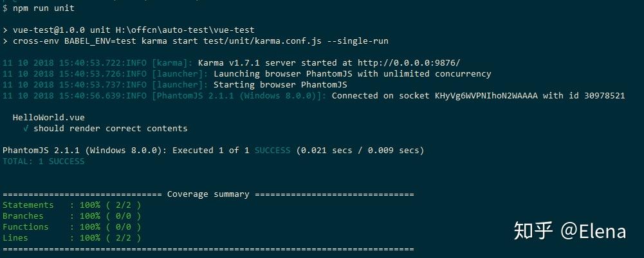This screenshot has width=644, height=258.
Task: Click the "should render correct contents" test description
Action: pos(111,129)
